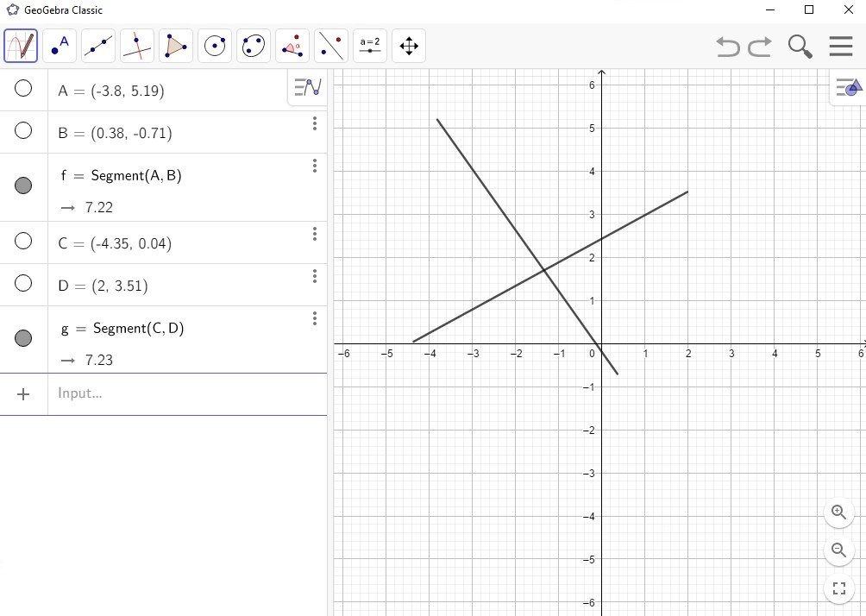866x616 pixels.
Task: Click the 7.23 length value of g
Action: (99, 361)
